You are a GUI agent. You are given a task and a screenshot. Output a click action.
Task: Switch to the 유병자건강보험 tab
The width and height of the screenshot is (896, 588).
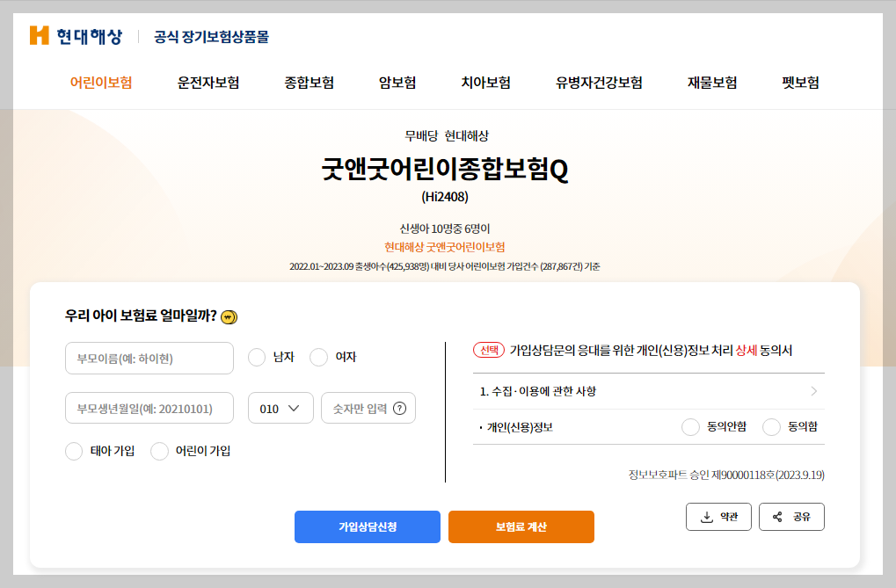pyautogui.click(x=599, y=83)
